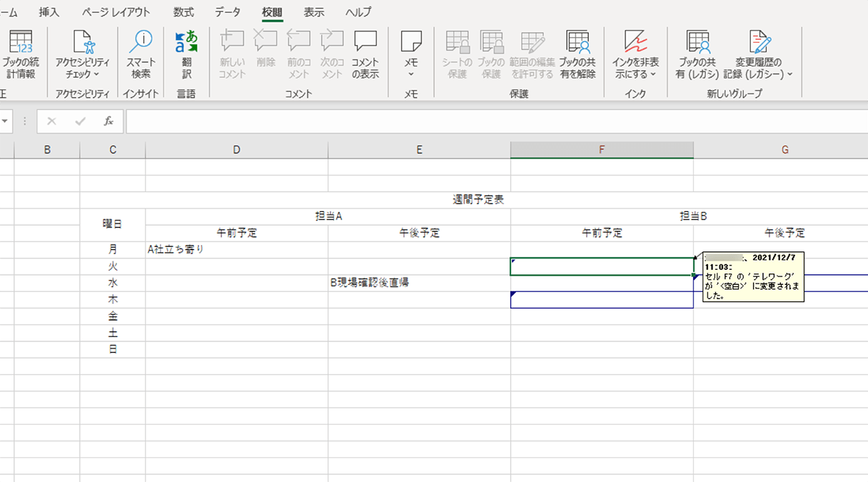868x482 pixels.
Task: Click the blue-outlined changed cell in 木 row, column F
Action: [x=602, y=299]
